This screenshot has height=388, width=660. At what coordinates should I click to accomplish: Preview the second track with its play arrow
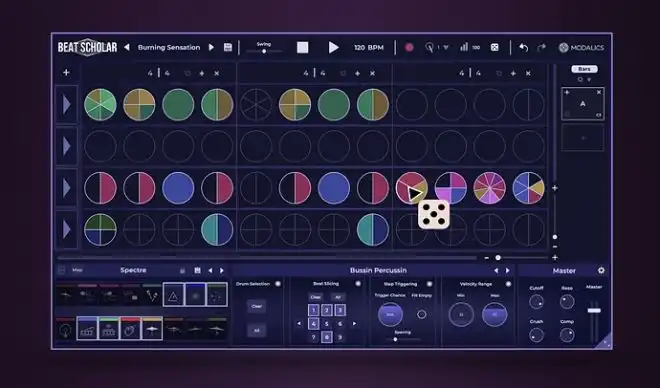[67, 146]
